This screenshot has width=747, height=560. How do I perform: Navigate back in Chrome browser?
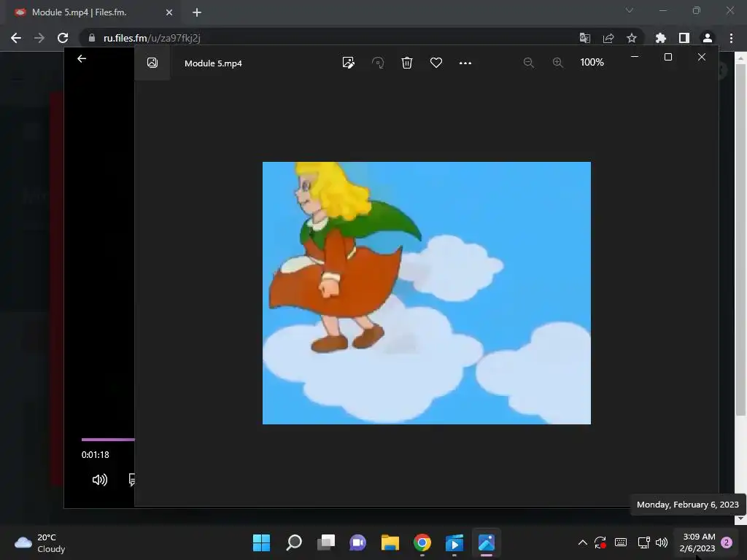[x=16, y=38]
